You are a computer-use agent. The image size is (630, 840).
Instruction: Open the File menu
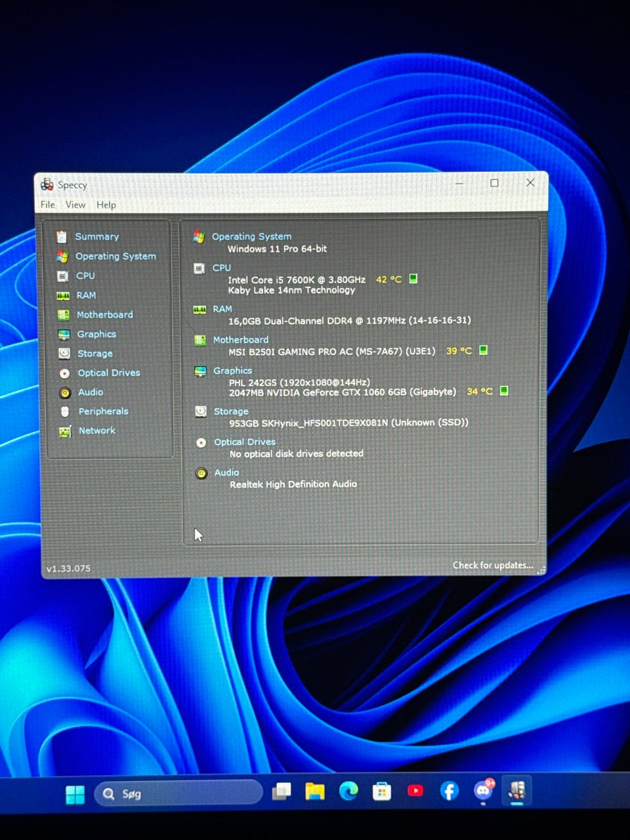[x=48, y=205]
